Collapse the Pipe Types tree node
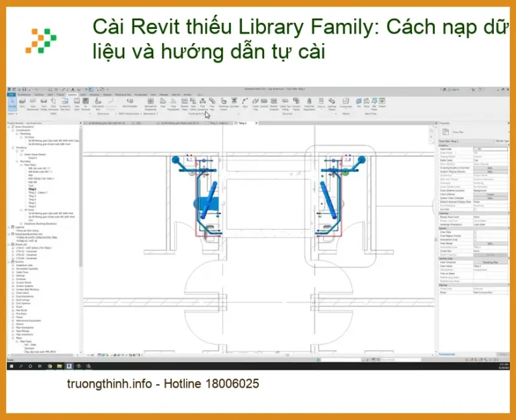The image size is (516, 420). click(17, 341)
